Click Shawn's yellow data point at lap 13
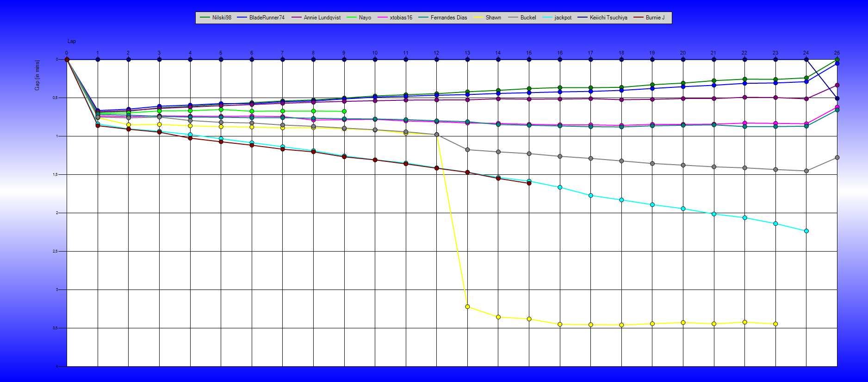This screenshot has width=868, height=382. click(x=467, y=307)
